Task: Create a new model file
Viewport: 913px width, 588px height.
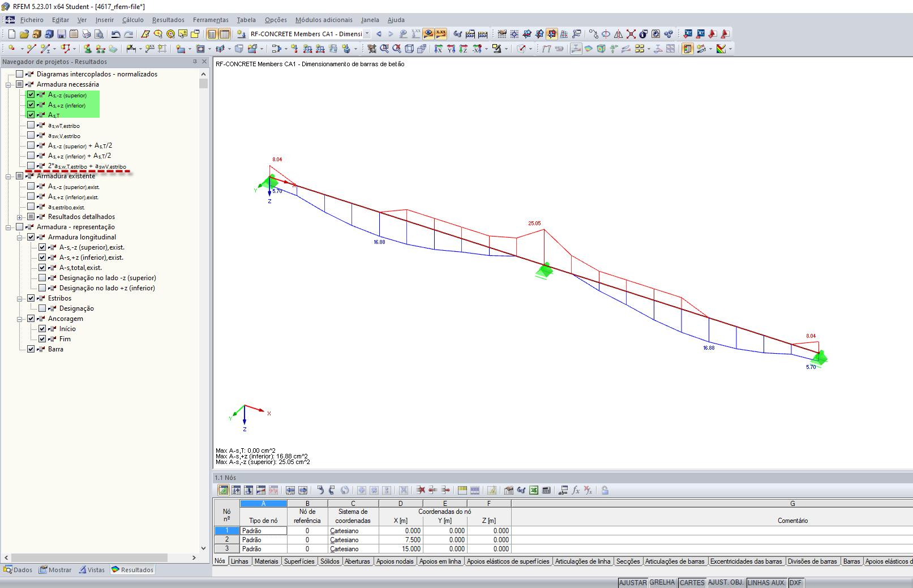Action: point(11,34)
